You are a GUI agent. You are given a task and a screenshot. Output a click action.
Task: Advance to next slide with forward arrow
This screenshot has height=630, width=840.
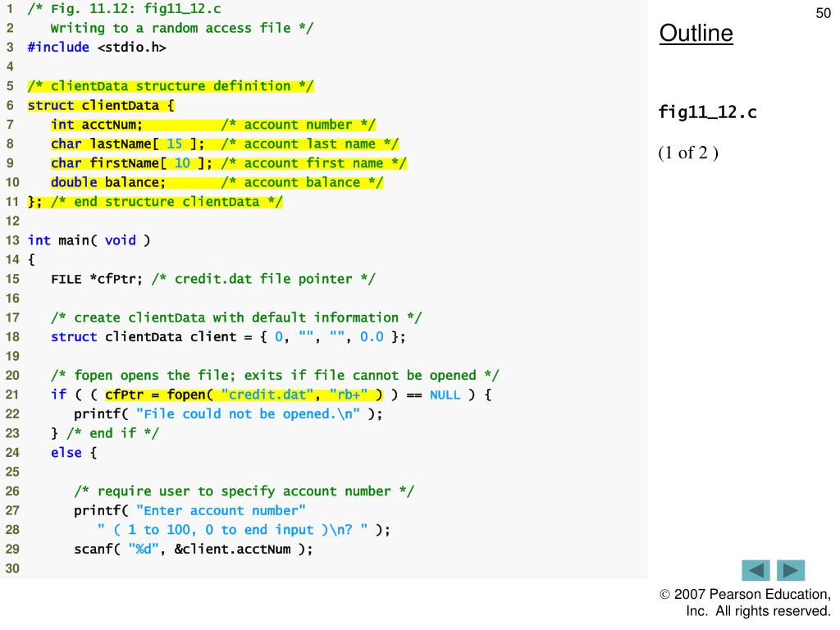tap(791, 570)
